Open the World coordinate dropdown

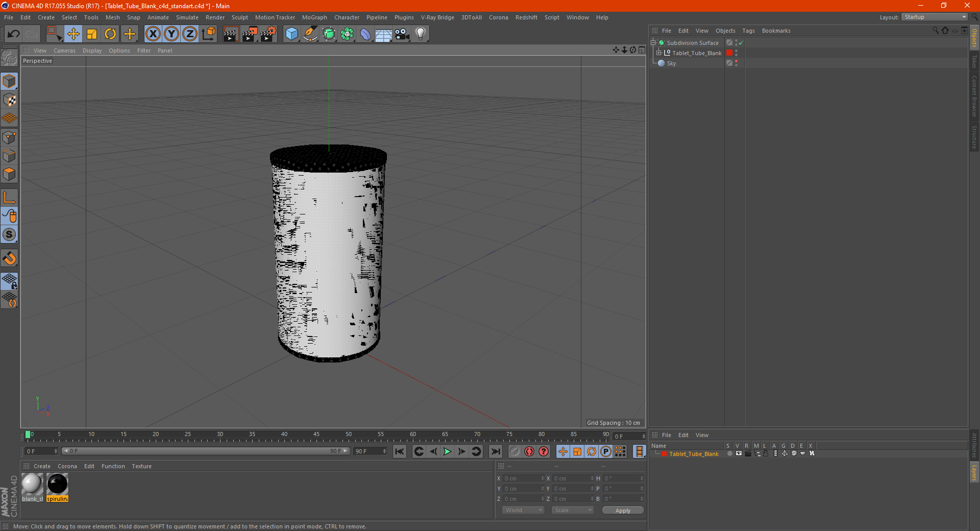tap(523, 510)
